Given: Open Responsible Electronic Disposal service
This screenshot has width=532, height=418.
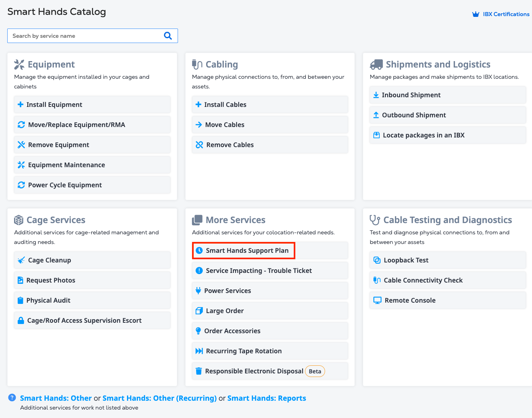Looking at the screenshot, I should pos(270,371).
